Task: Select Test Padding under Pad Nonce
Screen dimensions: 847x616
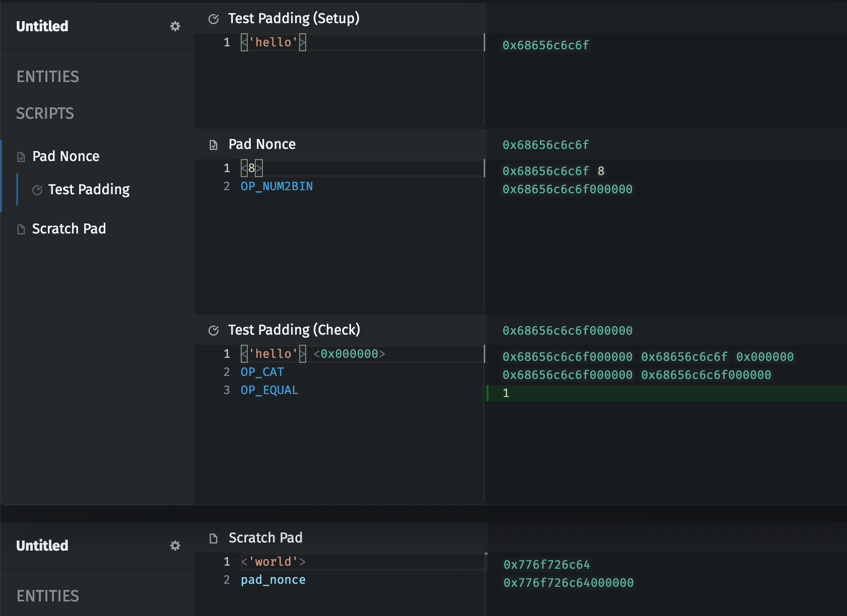Action: pyautogui.click(x=89, y=190)
